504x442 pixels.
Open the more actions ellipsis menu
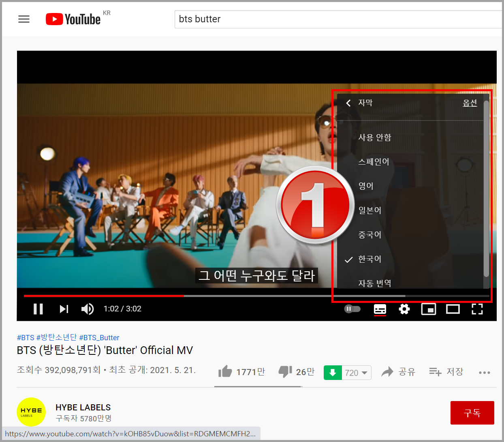click(x=485, y=372)
